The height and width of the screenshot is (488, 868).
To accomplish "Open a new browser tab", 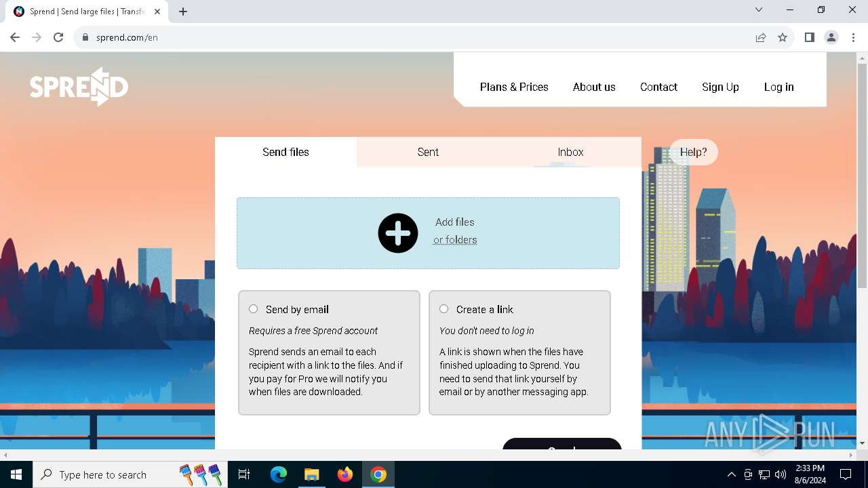I will pyautogui.click(x=183, y=11).
